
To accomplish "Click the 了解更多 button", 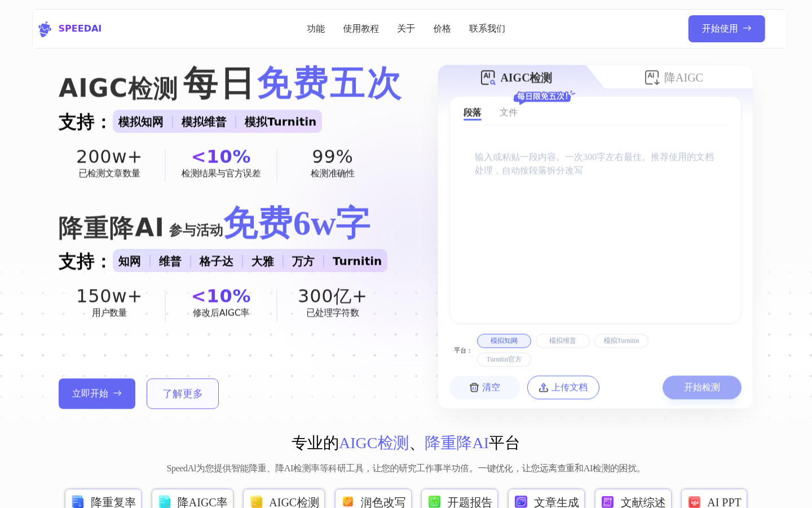I will (183, 393).
